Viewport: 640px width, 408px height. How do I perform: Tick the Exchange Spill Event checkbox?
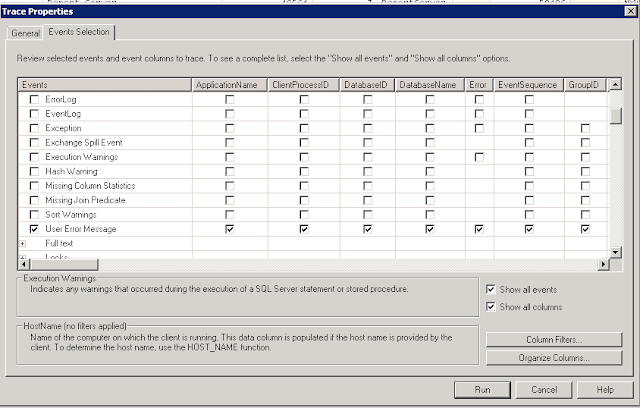(34, 142)
